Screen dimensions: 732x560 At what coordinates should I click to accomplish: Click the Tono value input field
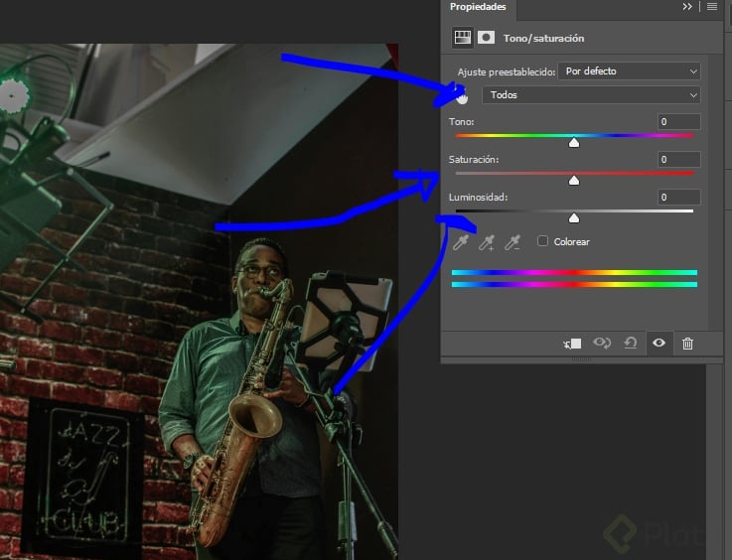coord(678,122)
